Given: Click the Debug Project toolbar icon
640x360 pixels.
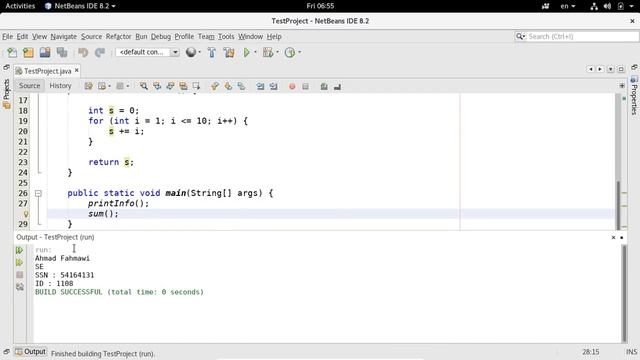Looking at the screenshot, I should pyautogui.click(x=268, y=52).
